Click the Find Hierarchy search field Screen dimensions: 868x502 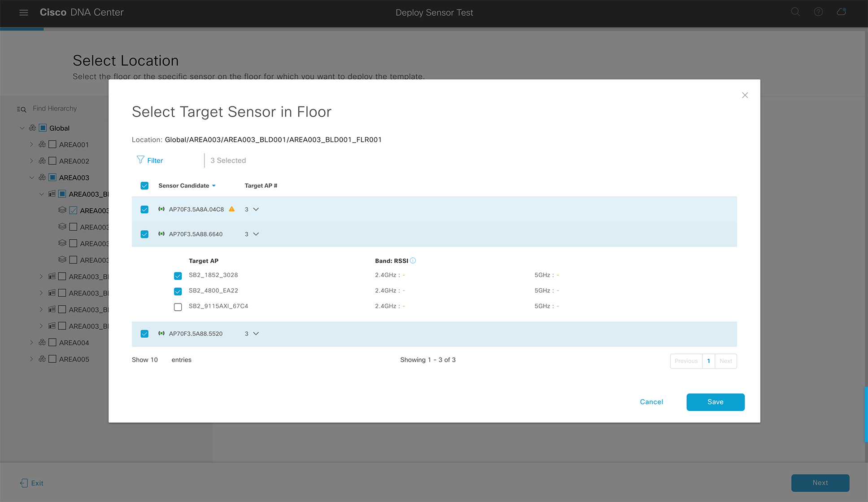55,109
